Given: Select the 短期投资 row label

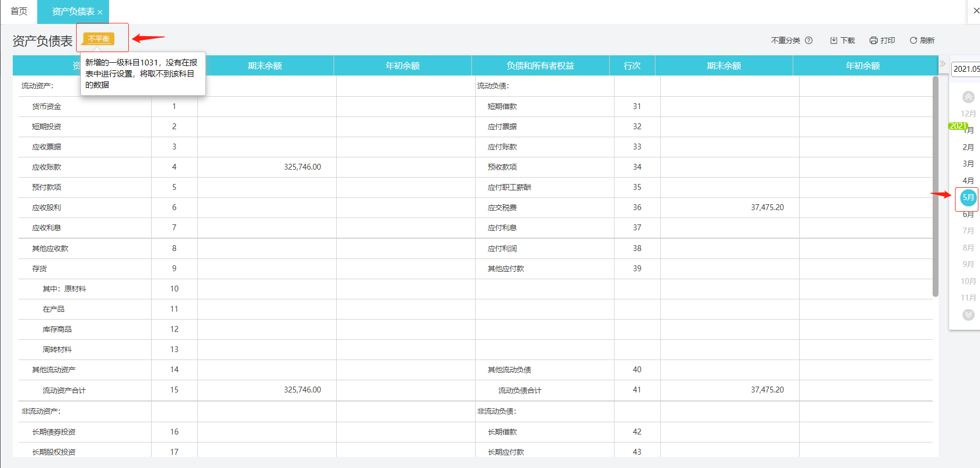Looking at the screenshot, I should click(46, 127).
